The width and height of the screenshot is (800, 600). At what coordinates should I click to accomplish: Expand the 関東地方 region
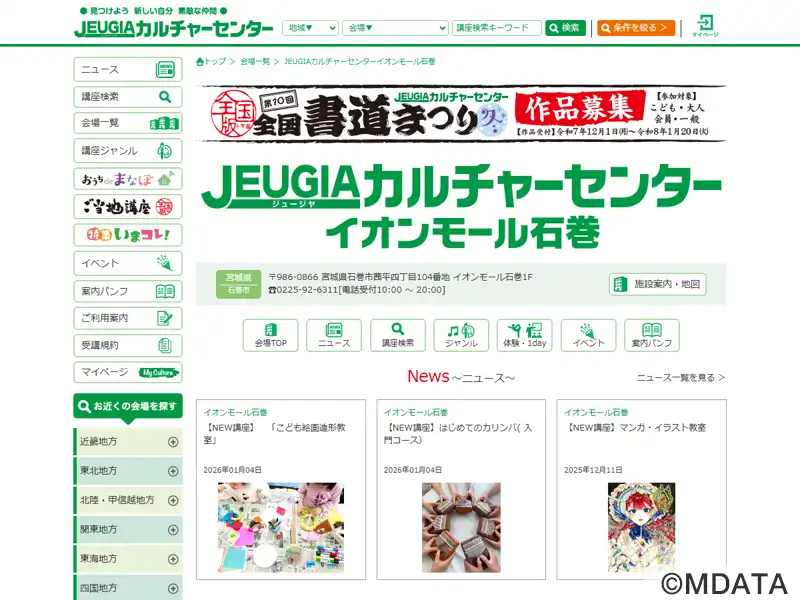tap(128, 530)
